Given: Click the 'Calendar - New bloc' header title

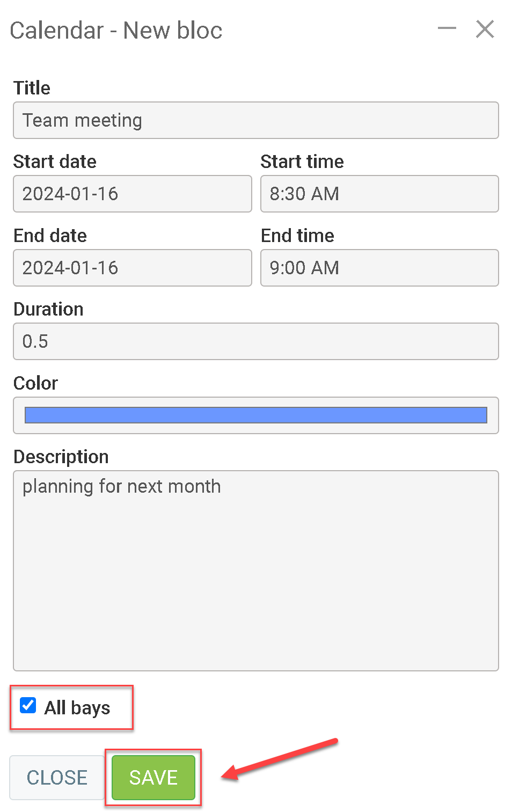Looking at the screenshot, I should coord(116,31).
